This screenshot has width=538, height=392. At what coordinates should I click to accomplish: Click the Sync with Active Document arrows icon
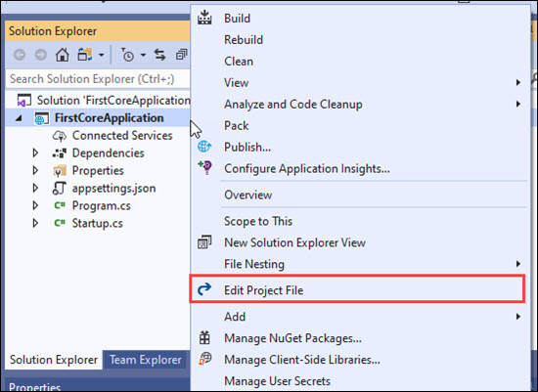[x=159, y=55]
